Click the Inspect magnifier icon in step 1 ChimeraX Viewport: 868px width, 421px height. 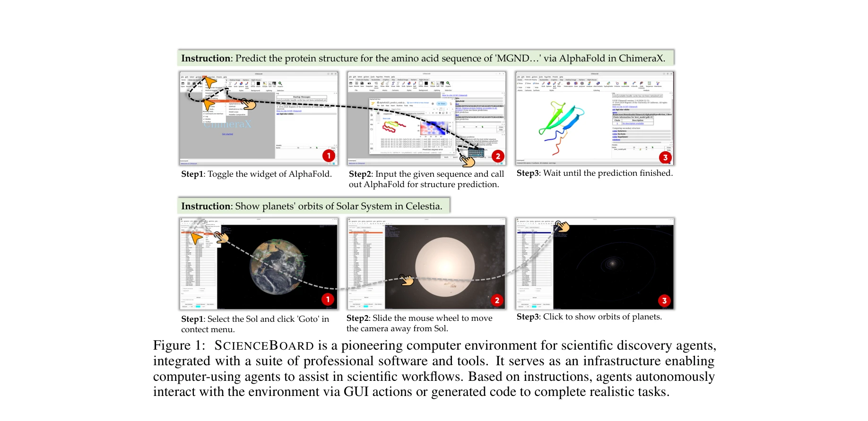[x=280, y=84]
